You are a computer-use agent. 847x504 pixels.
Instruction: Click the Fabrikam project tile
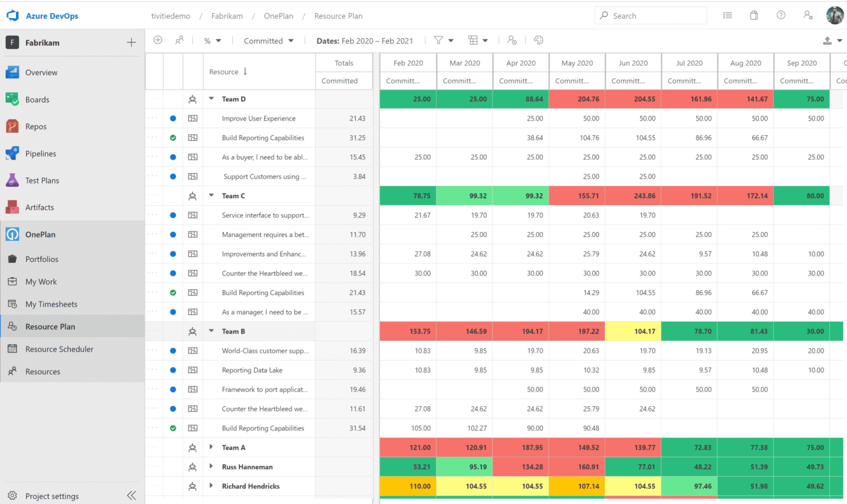point(12,42)
